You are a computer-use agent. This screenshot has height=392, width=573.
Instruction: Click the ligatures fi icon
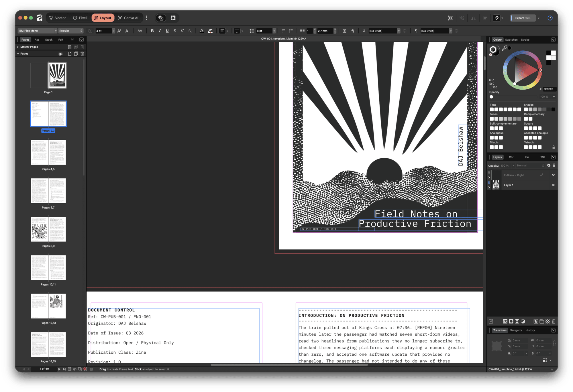353,31
